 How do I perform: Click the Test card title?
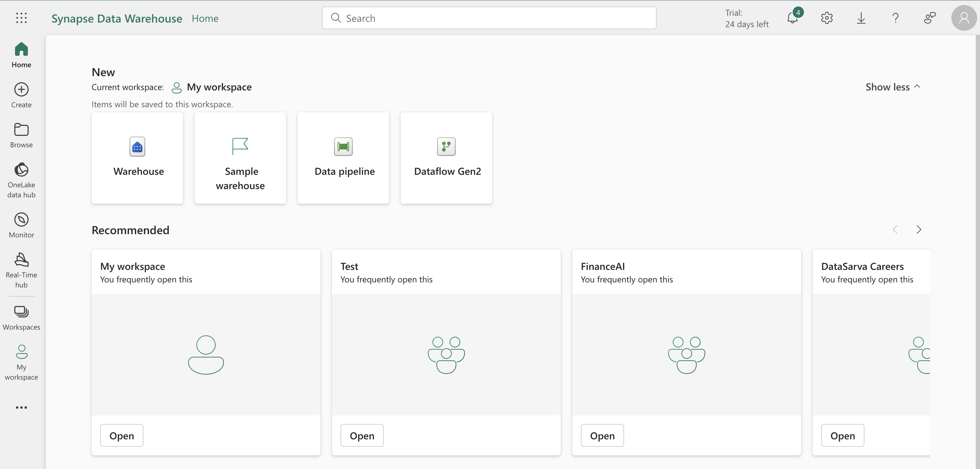[x=349, y=266]
